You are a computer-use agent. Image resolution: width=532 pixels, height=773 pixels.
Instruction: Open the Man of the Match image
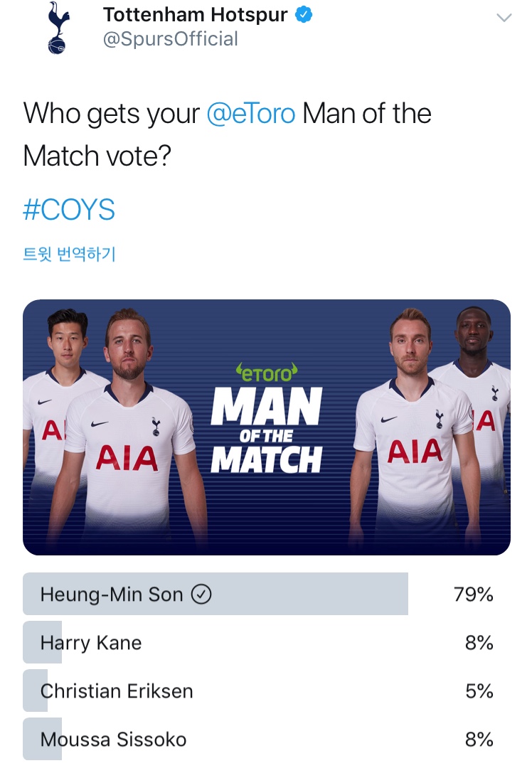266,427
